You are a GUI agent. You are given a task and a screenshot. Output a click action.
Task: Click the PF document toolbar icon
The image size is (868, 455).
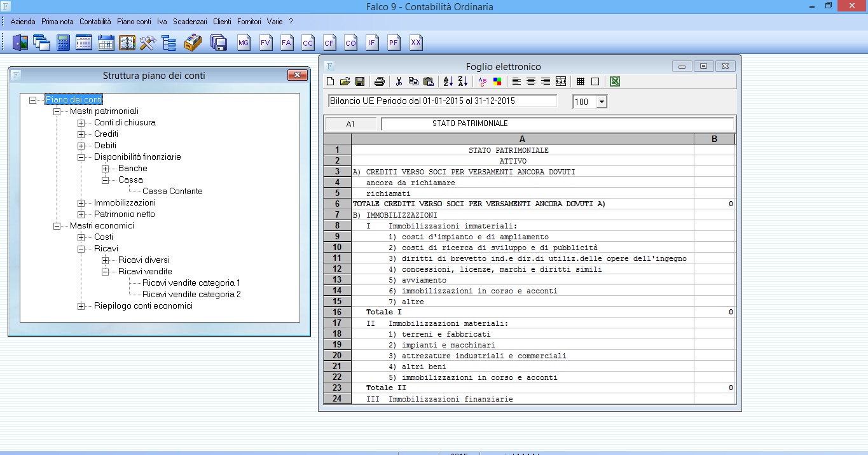(394, 43)
